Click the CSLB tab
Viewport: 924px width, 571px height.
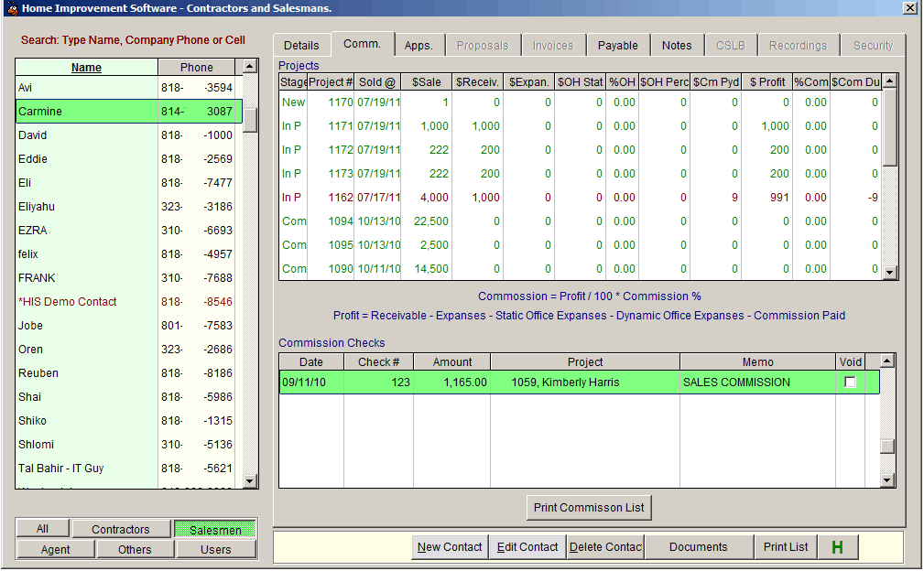(730, 46)
